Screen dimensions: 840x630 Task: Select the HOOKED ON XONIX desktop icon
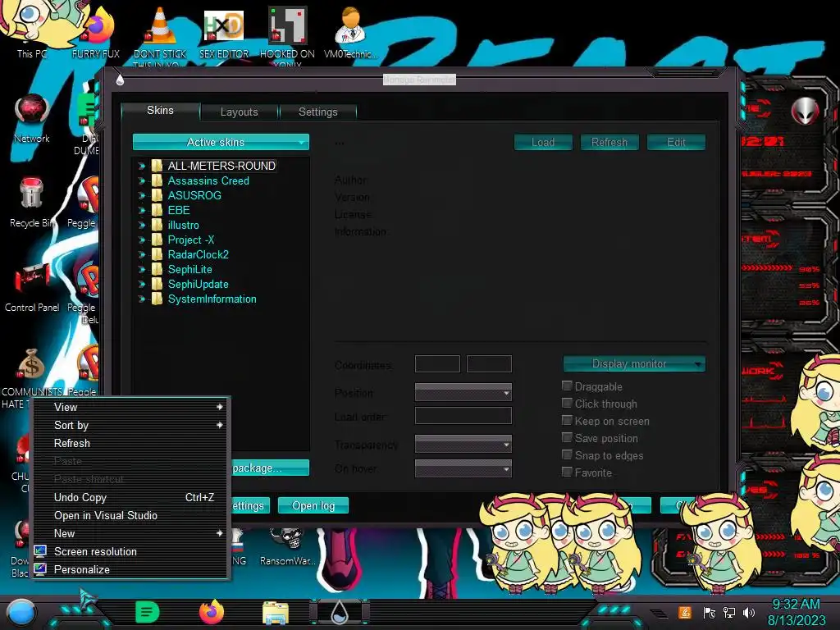pyautogui.click(x=287, y=34)
